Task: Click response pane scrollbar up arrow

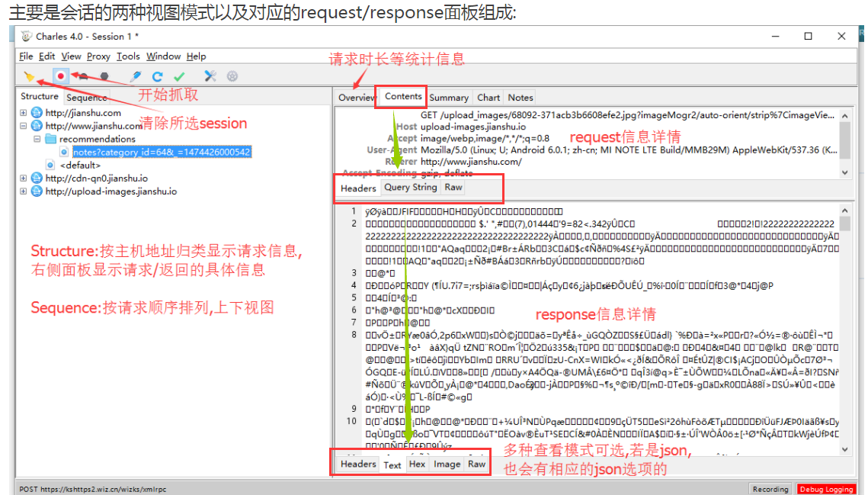Action: [x=844, y=211]
